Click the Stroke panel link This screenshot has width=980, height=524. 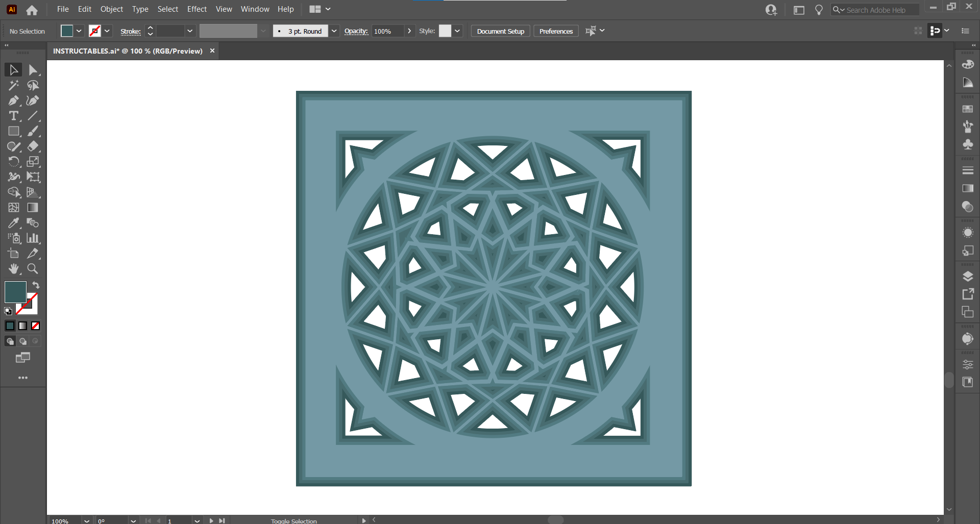pyautogui.click(x=131, y=31)
